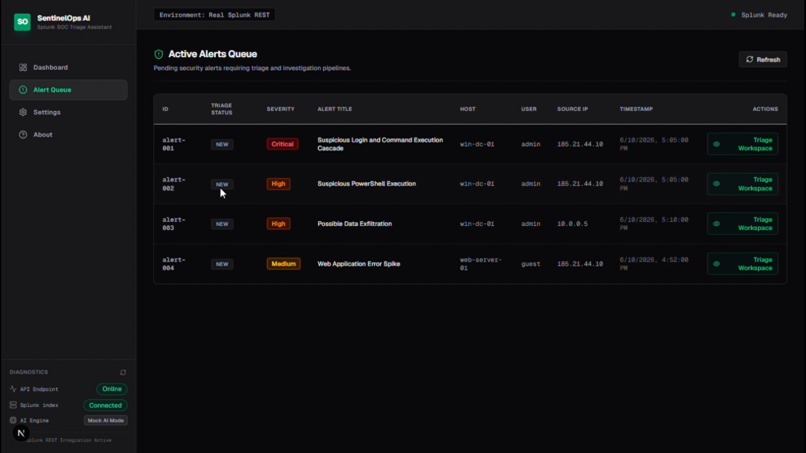Image resolution: width=806 pixels, height=453 pixels.
Task: Select 'Suspicious Login and Command Execution Cascade' title
Action: tap(380, 144)
